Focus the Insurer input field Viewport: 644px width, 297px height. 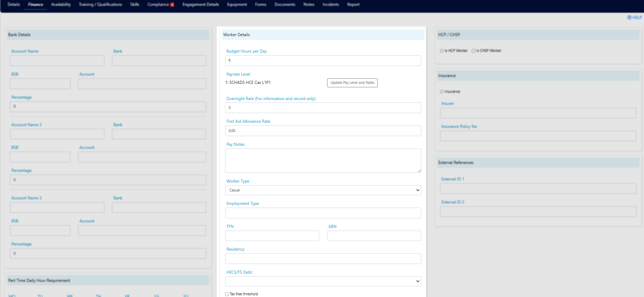coord(538,113)
